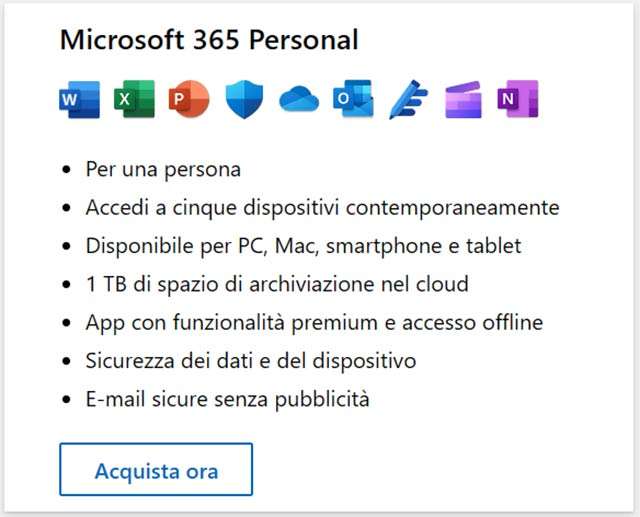The width and height of the screenshot is (640, 517).
Task: Open the PowerPoint icon
Action: (x=187, y=100)
